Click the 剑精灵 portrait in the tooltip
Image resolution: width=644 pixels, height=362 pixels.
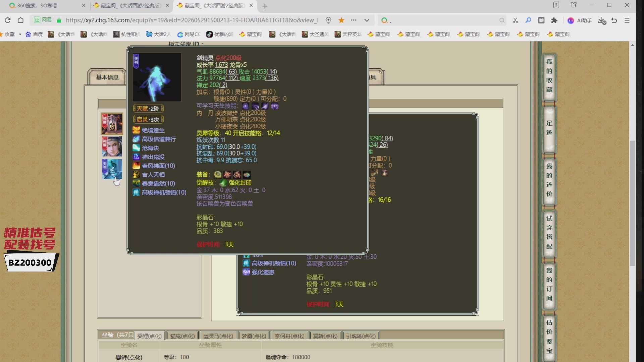point(157,77)
